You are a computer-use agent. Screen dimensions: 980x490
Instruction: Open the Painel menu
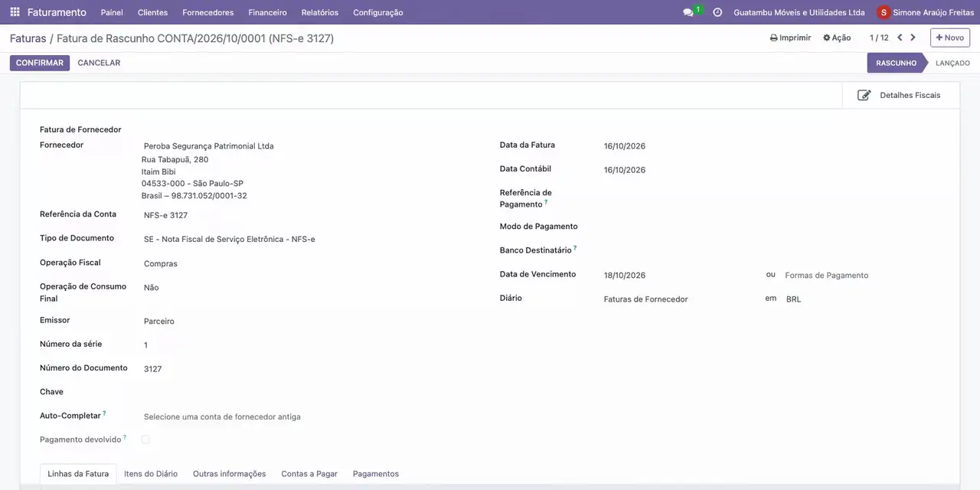click(x=112, y=12)
